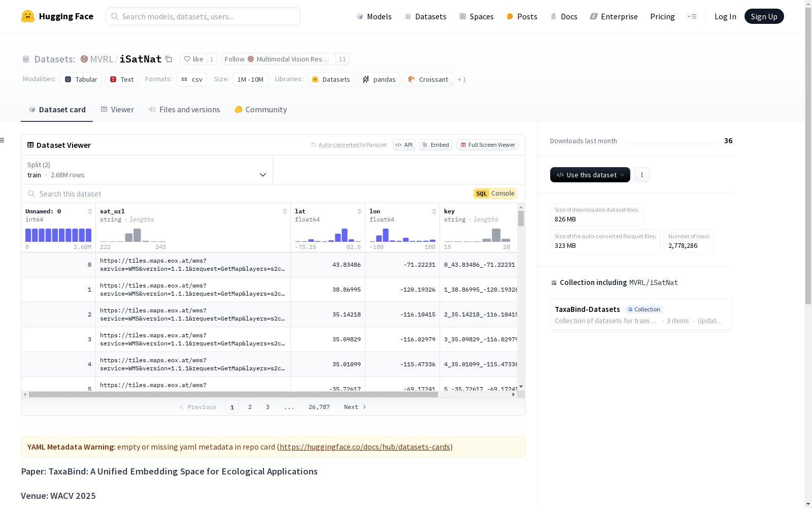
Task: Sort the lon column
Action: [x=434, y=211]
